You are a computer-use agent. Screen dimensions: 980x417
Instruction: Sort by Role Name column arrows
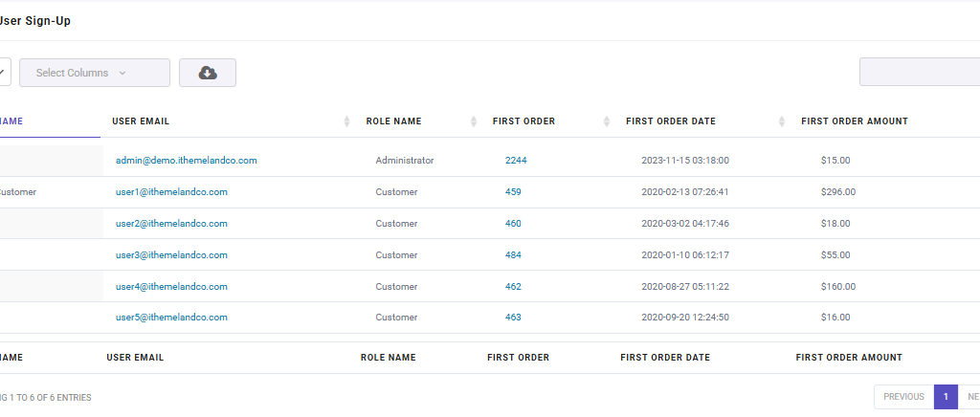coord(474,121)
